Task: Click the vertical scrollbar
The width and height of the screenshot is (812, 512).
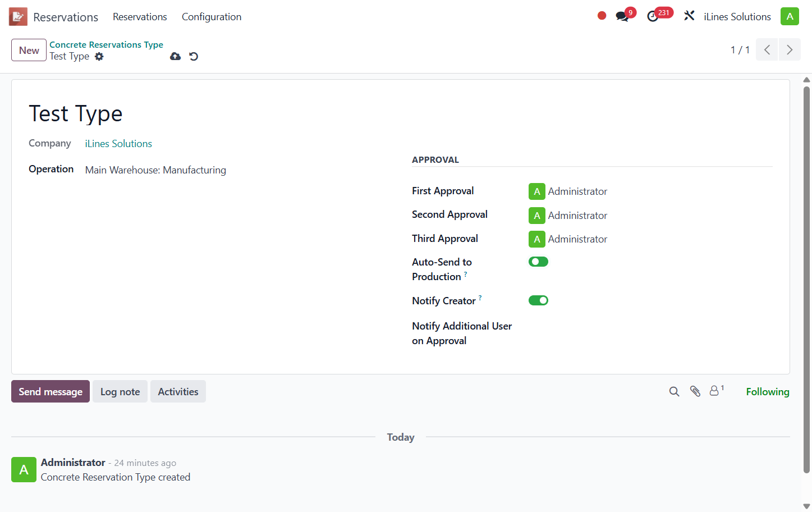Action: click(x=807, y=279)
